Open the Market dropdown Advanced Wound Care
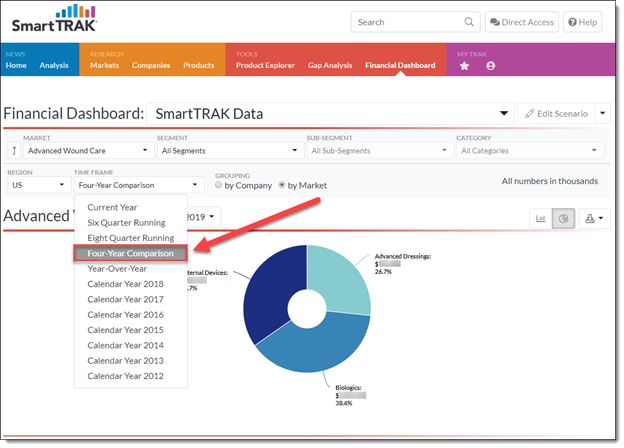 (x=88, y=151)
